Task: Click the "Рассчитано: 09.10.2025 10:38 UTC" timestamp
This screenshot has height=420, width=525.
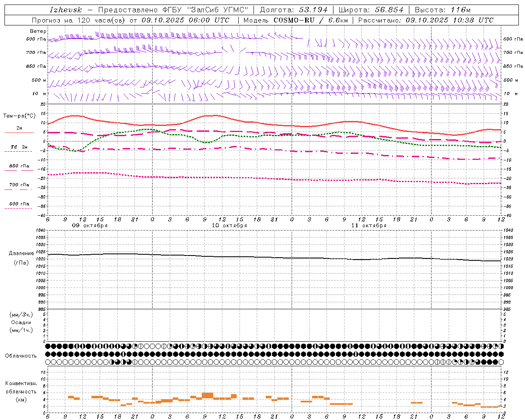Action: (426, 20)
